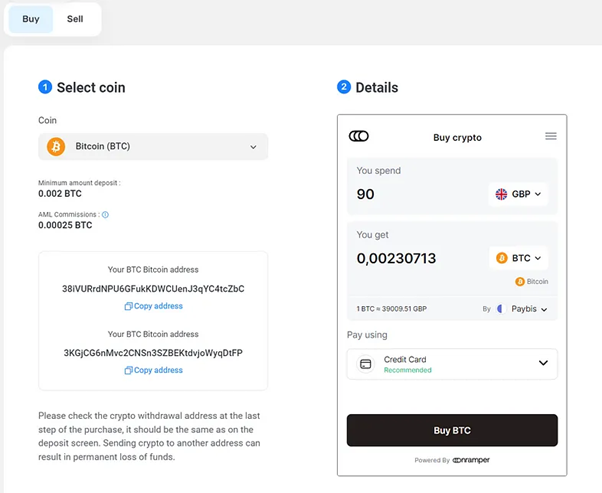
Task: Copy the first BTC address link
Action: click(x=158, y=306)
